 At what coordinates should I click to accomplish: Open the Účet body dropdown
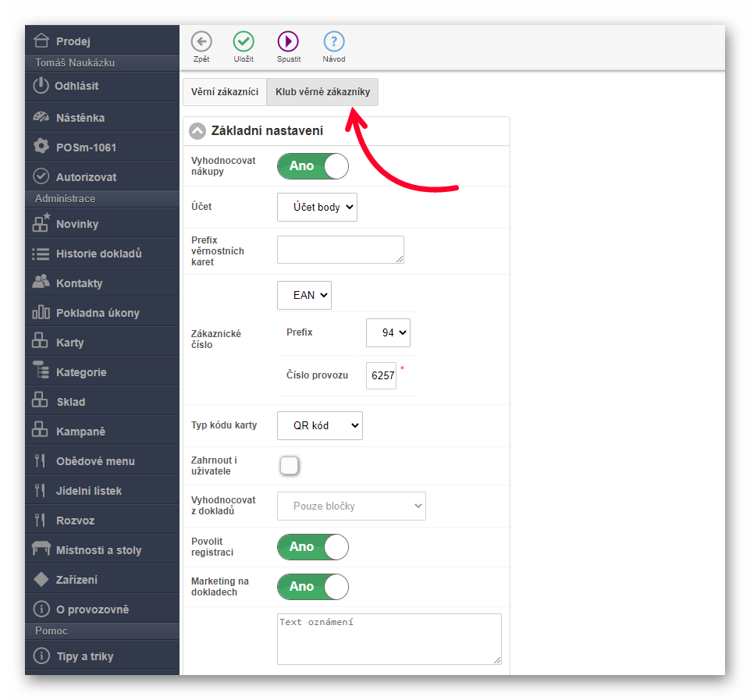317,207
